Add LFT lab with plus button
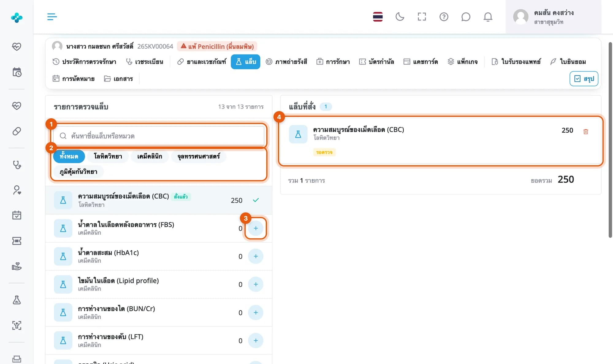The height and width of the screenshot is (364, 613). (256, 340)
